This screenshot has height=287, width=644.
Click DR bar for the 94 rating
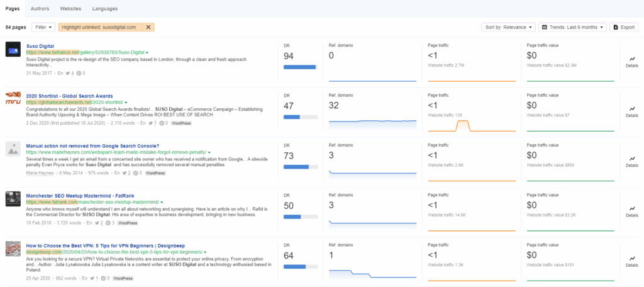click(301, 67)
